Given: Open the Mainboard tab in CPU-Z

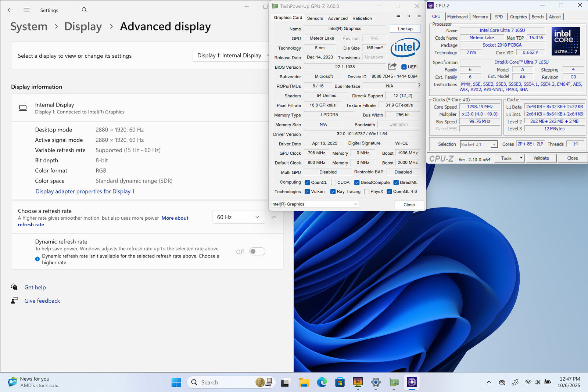Looking at the screenshot, I should (457, 17).
